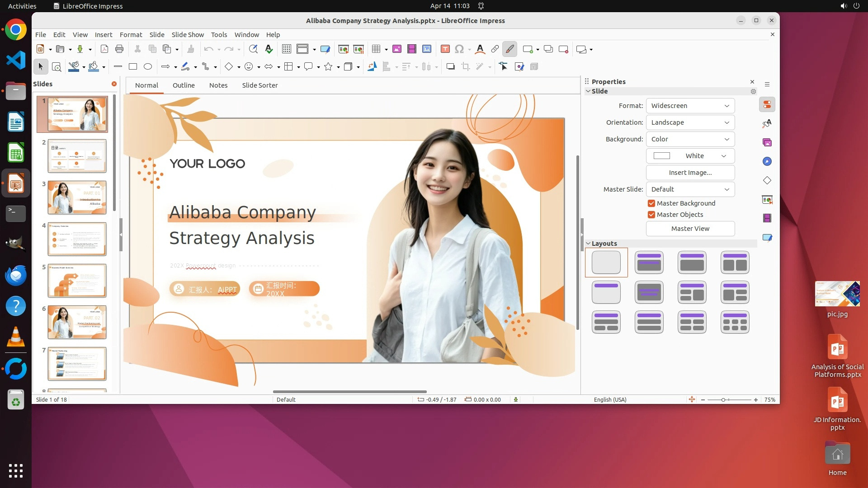Viewport: 868px width, 488px height.
Task: Collapse the Layouts section
Action: [588, 244]
